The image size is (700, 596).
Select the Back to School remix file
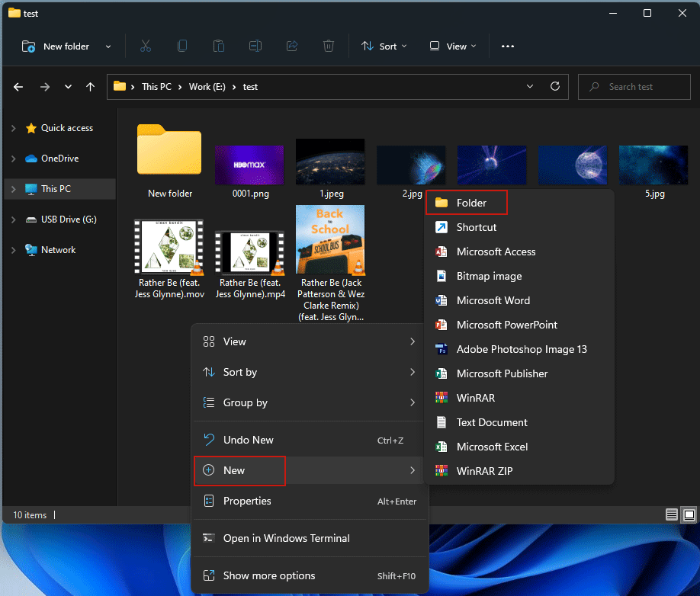click(331, 263)
